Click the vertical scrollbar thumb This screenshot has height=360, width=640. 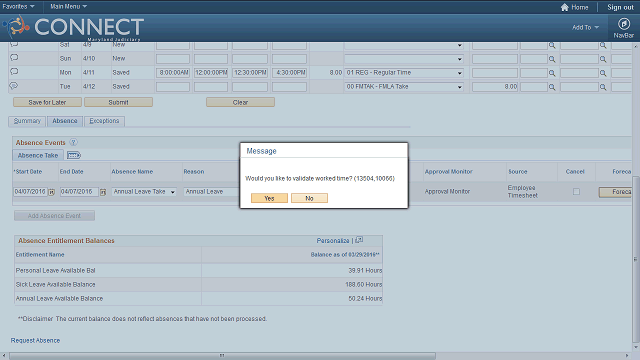(x=636, y=260)
